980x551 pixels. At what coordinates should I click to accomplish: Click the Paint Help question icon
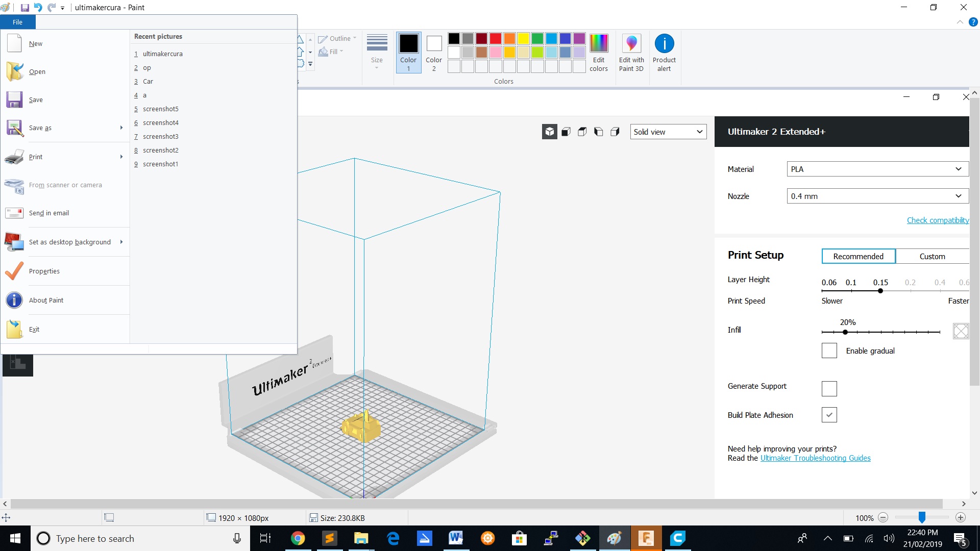[973, 22]
